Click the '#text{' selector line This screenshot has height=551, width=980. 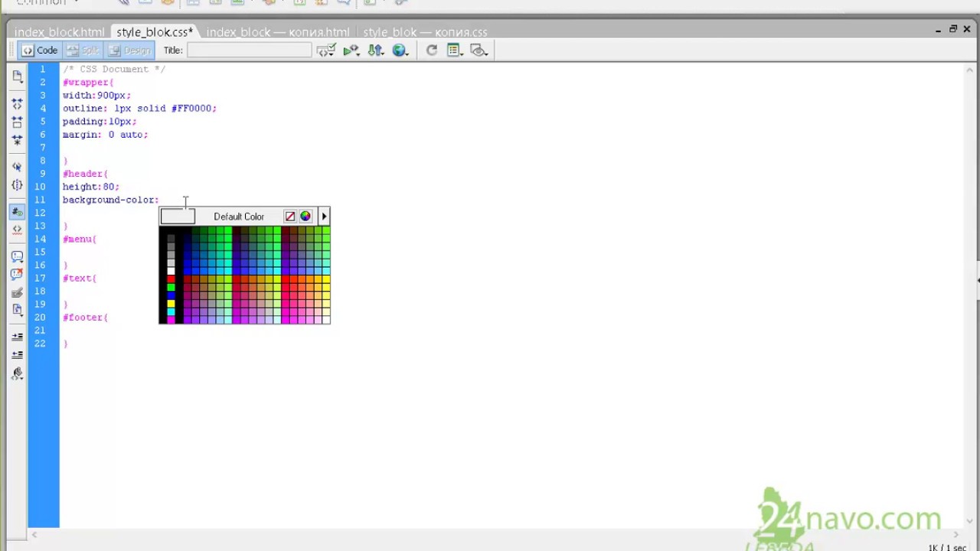click(x=80, y=278)
